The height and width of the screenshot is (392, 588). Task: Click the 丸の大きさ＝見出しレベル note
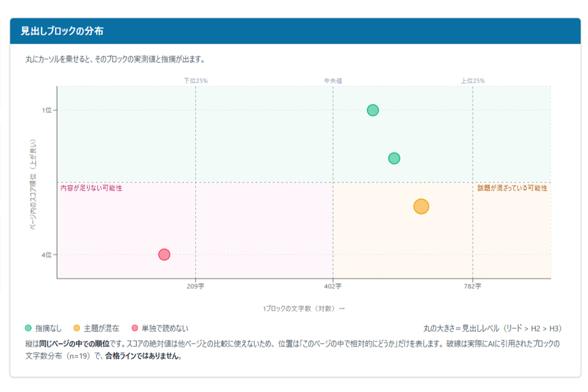[x=492, y=328]
